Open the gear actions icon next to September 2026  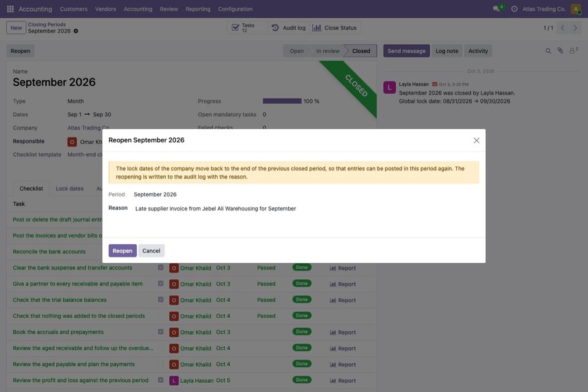(76, 31)
